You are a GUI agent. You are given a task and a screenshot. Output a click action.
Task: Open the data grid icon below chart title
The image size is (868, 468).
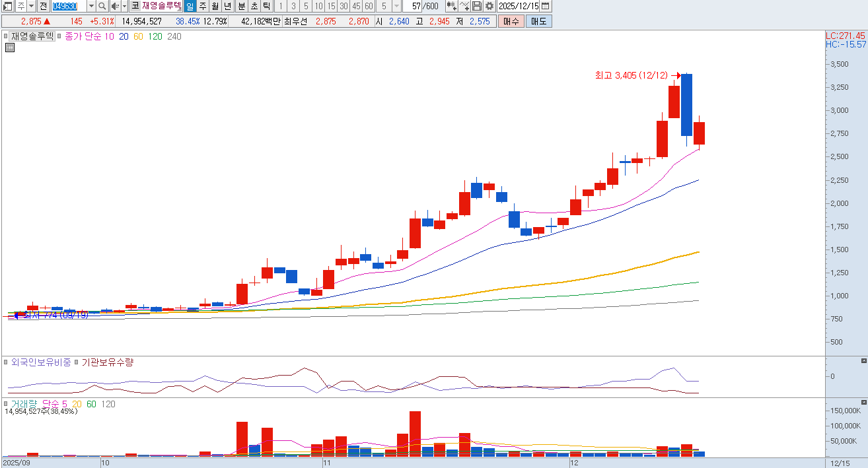10,48
